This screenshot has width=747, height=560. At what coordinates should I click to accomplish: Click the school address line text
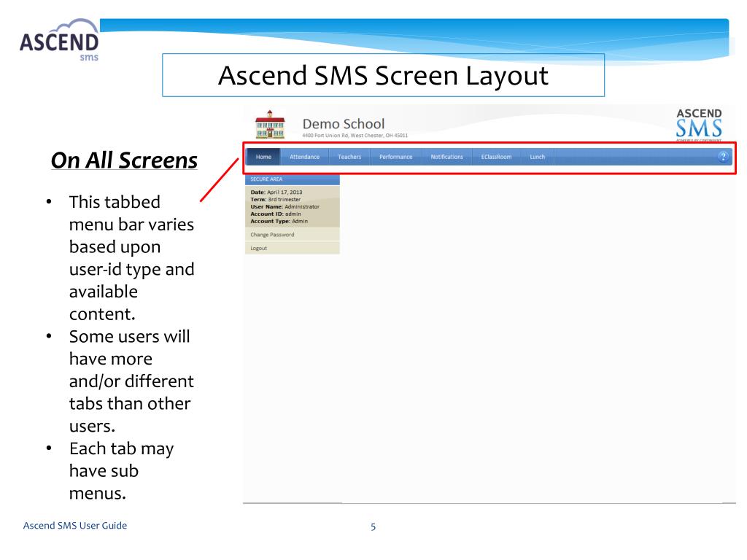coord(355,135)
